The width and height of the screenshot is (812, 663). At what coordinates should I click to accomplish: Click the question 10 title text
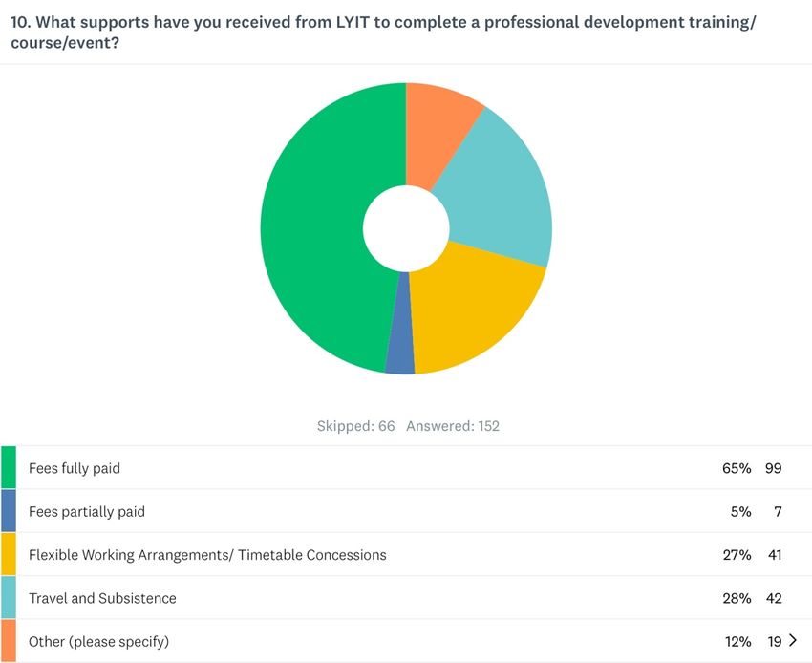tap(383, 32)
